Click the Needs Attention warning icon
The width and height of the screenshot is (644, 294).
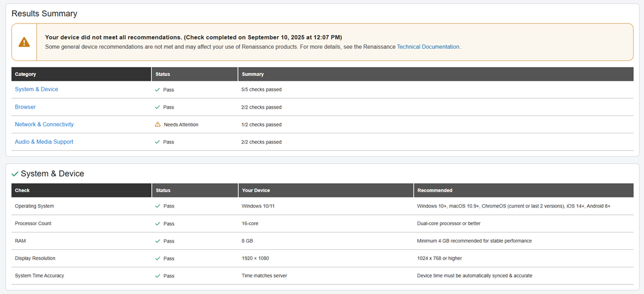click(158, 124)
